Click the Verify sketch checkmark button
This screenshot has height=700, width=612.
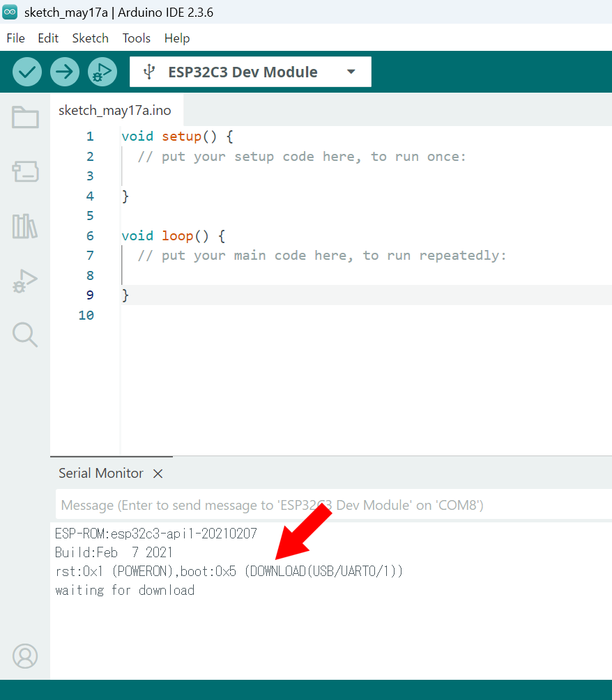27,72
